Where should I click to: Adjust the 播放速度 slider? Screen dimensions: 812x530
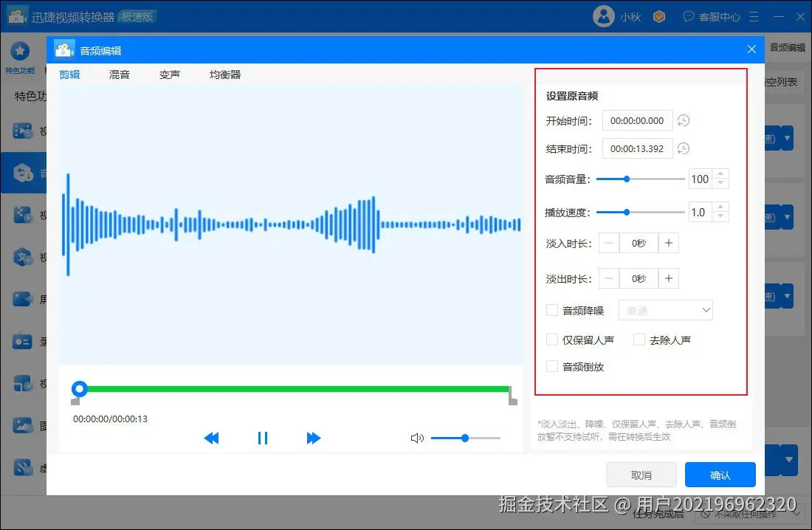point(641,213)
